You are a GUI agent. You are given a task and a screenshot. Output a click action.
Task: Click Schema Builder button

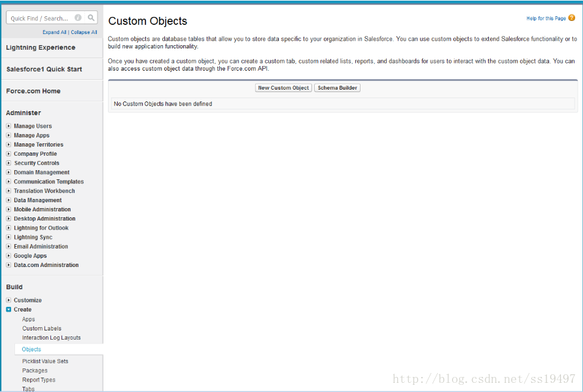coord(337,88)
